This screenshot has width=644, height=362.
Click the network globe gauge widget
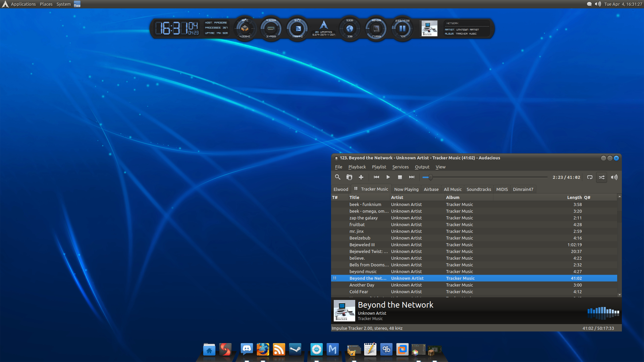(x=350, y=29)
